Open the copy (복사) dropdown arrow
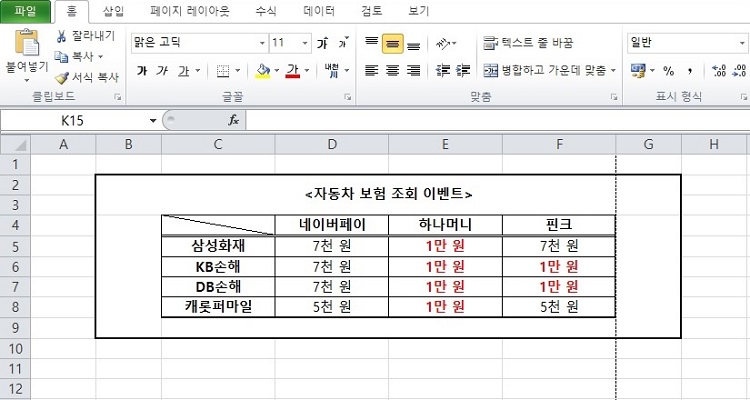 tap(100, 57)
